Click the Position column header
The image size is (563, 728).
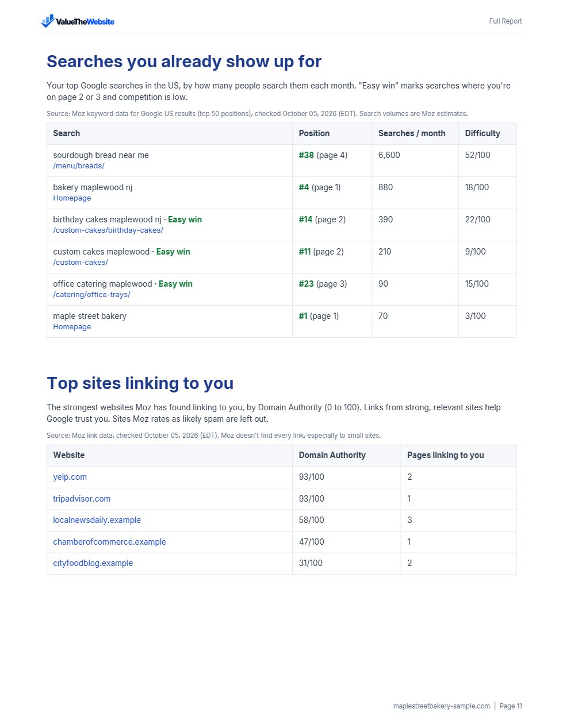[314, 133]
